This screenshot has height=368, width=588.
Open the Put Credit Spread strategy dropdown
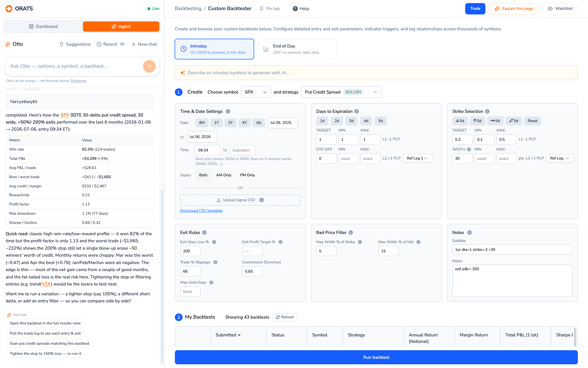tap(341, 92)
